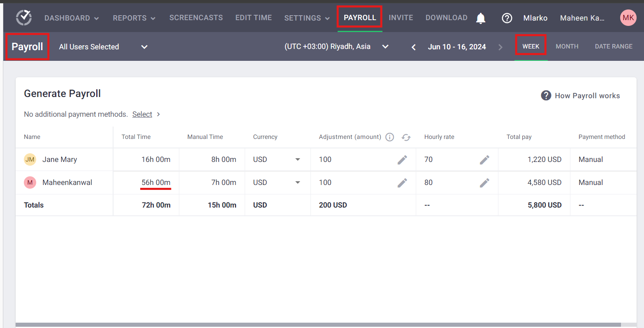Click the 1,220 USD total pay
Image resolution: width=644 pixels, height=328 pixels.
pos(544,159)
